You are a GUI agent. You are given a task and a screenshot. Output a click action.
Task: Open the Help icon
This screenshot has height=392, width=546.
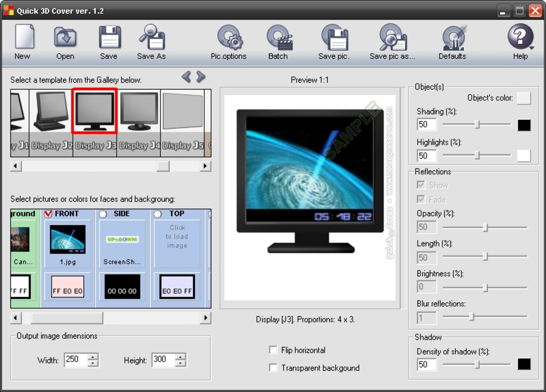pyautogui.click(x=520, y=38)
